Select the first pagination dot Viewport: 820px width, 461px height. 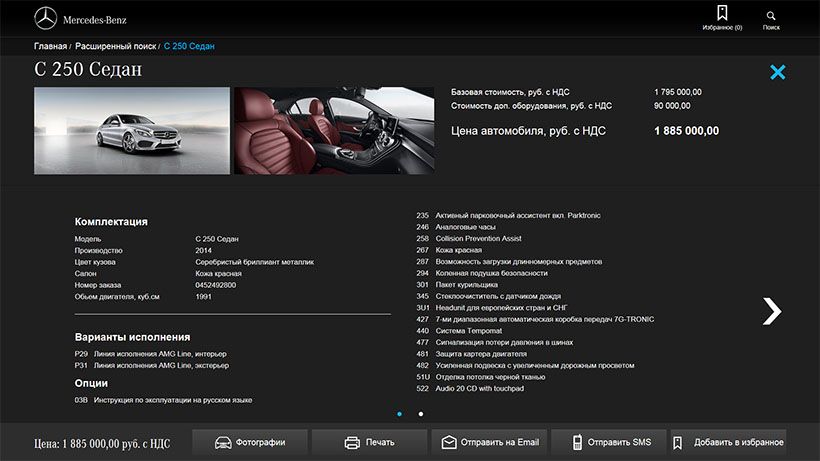click(399, 413)
